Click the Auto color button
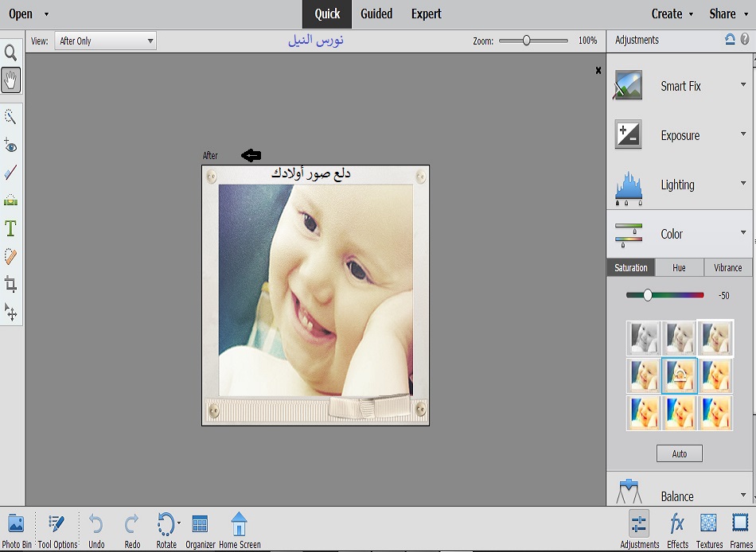This screenshot has width=756, height=552. click(x=679, y=453)
